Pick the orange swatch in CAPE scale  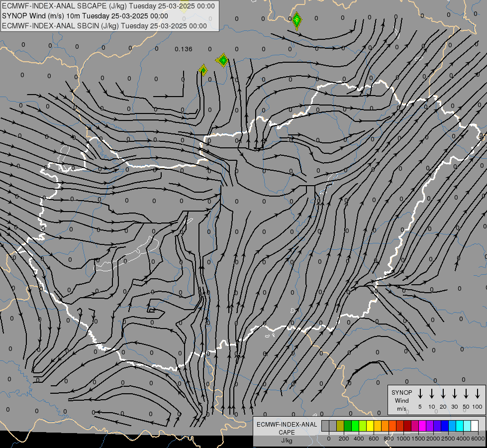(385, 426)
